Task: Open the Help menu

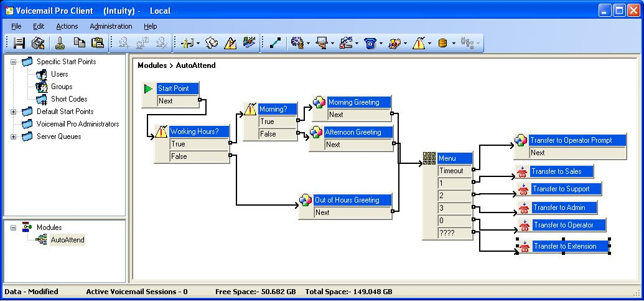Action: 151,26
